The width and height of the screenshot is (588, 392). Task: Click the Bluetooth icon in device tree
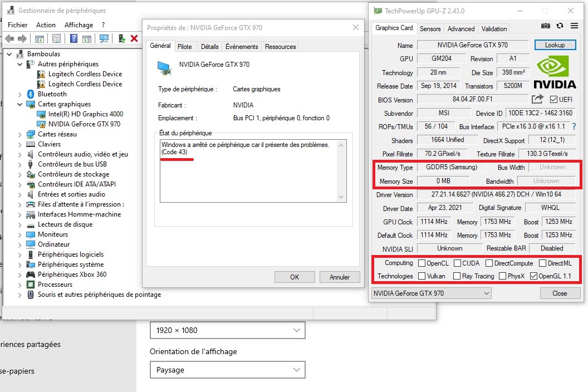(x=31, y=94)
